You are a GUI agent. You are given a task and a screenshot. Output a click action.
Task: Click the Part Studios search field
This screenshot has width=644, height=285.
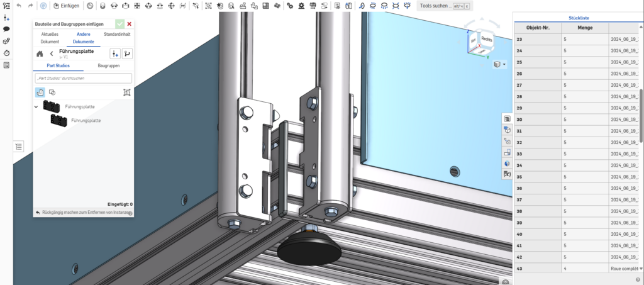pyautogui.click(x=83, y=79)
